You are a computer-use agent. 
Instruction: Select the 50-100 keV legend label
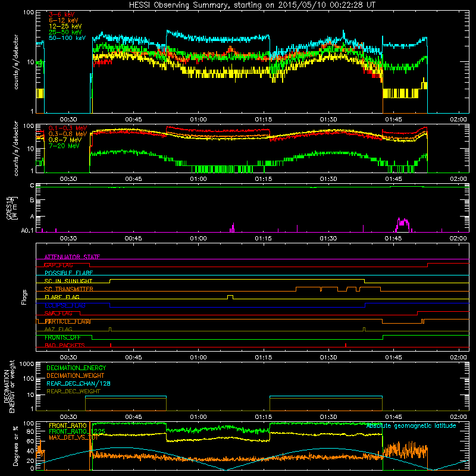pos(67,38)
